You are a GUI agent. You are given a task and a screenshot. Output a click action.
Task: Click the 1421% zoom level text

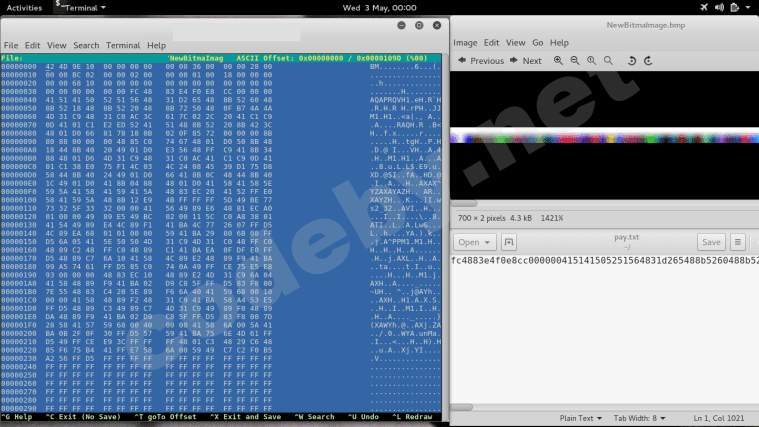click(x=552, y=218)
